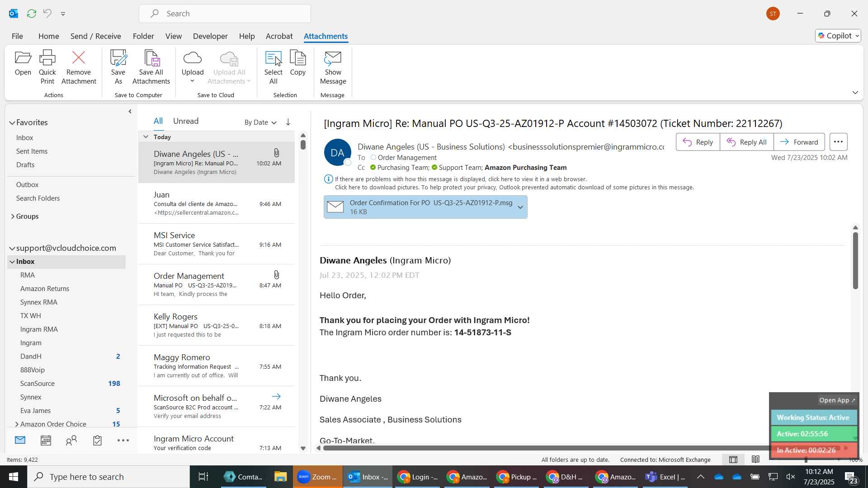Open the Acrobat ribbon tab
This screenshot has width=868, height=488.
click(x=279, y=36)
